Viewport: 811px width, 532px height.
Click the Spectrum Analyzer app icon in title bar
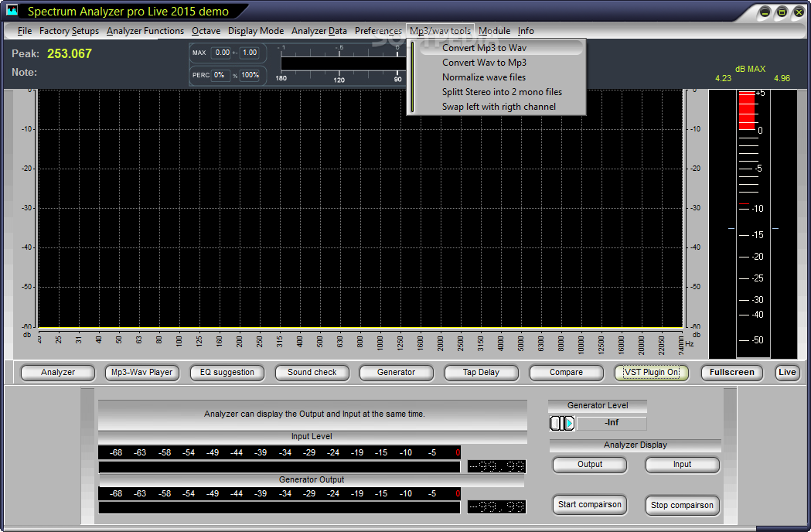pos(11,10)
